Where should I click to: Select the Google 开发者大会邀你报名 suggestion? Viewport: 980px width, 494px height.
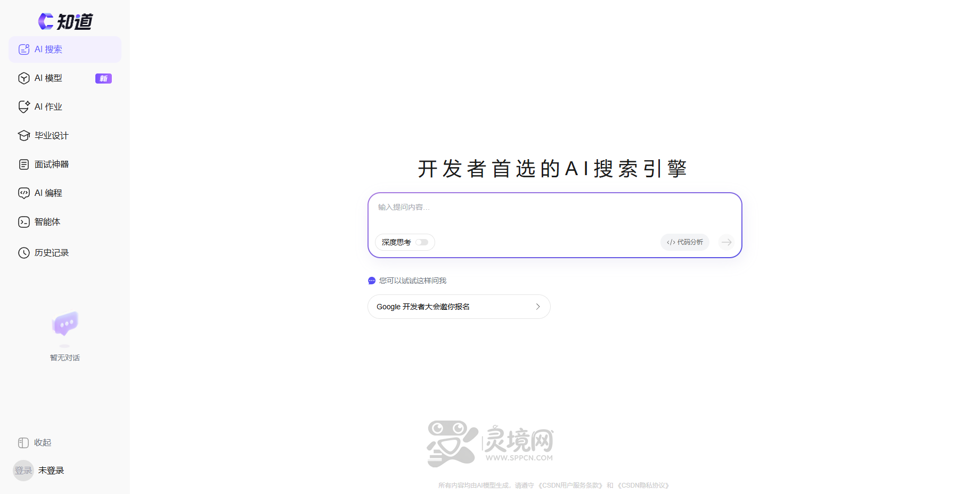point(459,307)
